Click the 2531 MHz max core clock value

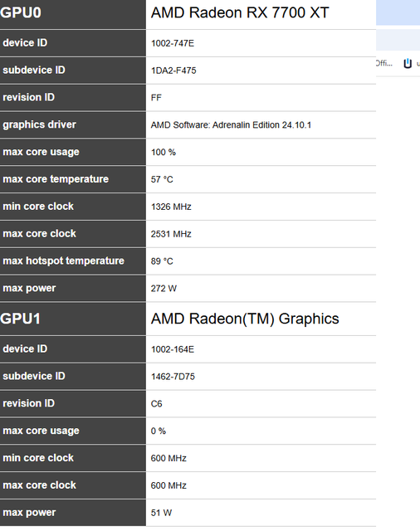pyautogui.click(x=171, y=234)
